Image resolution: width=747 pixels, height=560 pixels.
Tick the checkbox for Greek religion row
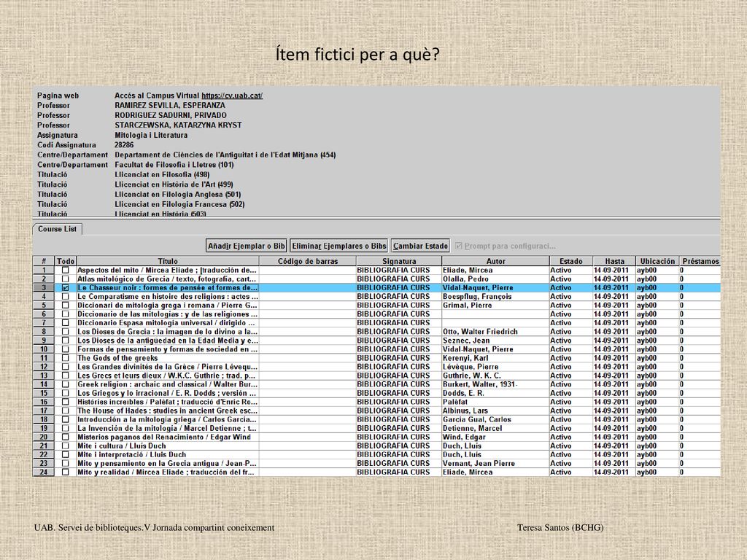coord(65,384)
